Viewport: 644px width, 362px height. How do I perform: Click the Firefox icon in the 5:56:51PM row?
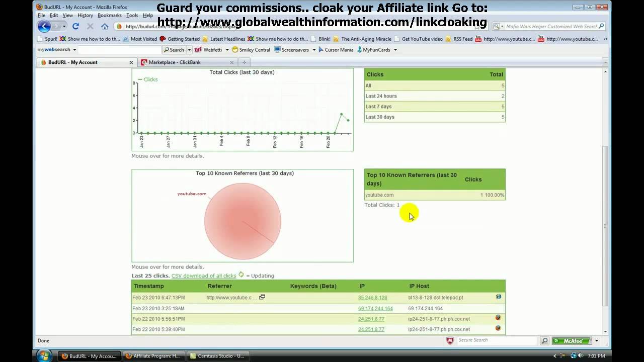[x=498, y=318]
